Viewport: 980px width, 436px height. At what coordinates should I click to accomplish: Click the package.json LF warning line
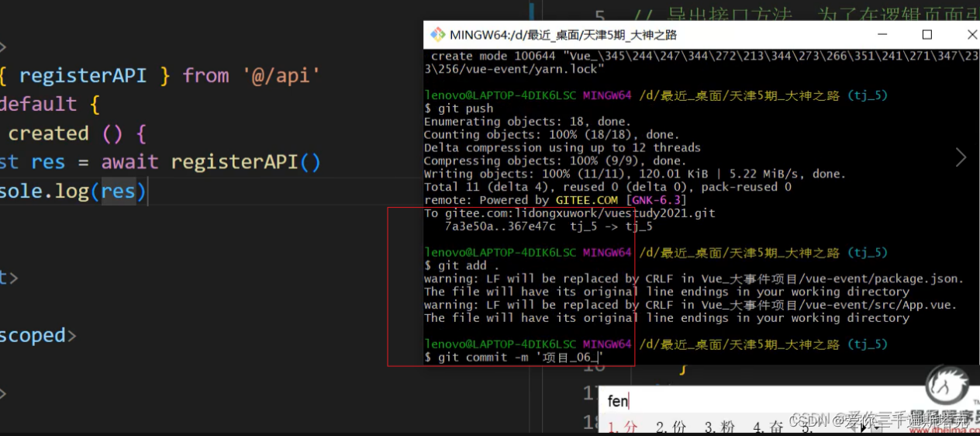[x=694, y=279]
